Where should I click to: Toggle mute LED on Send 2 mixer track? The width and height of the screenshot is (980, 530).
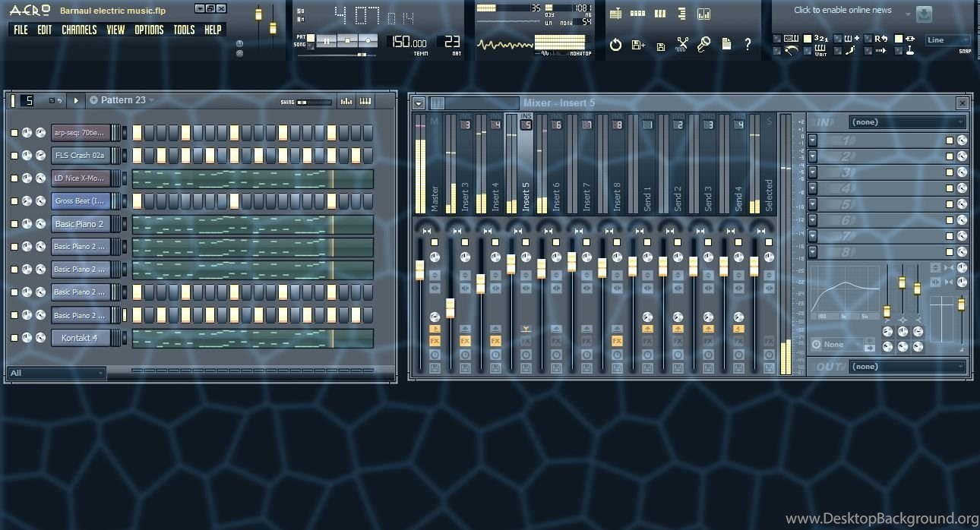678,242
